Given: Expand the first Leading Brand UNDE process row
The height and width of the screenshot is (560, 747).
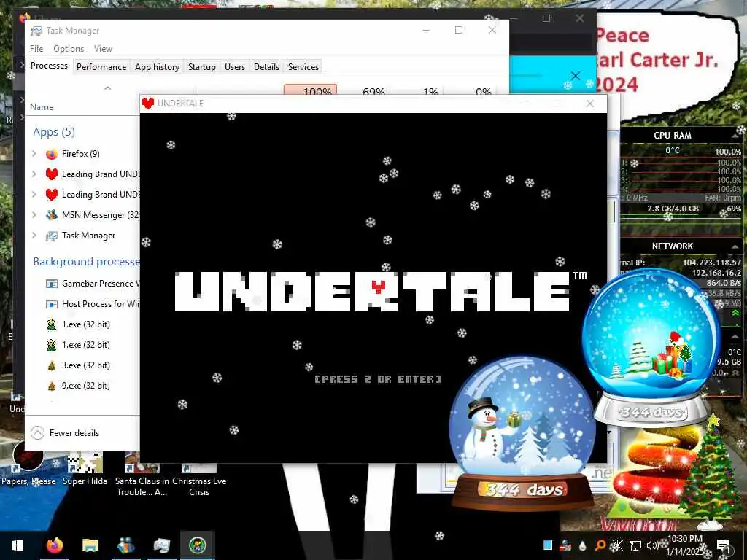Looking at the screenshot, I should pos(34,174).
